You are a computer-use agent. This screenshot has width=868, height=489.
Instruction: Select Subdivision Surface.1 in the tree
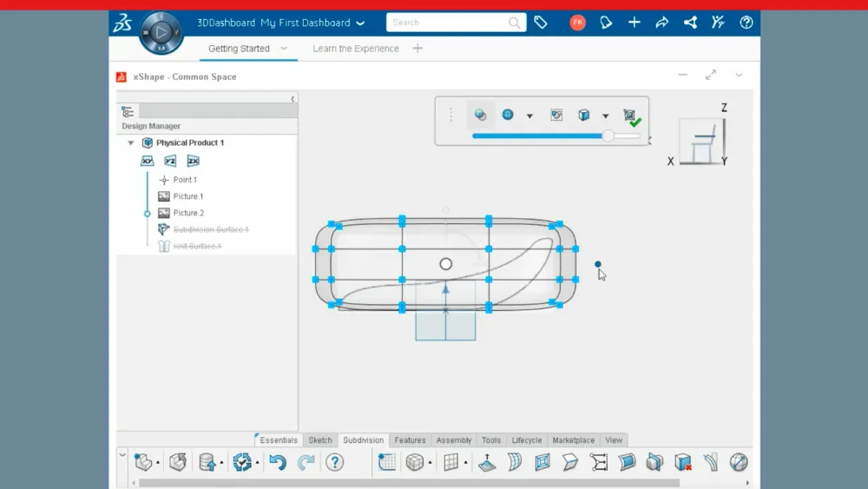coord(211,229)
